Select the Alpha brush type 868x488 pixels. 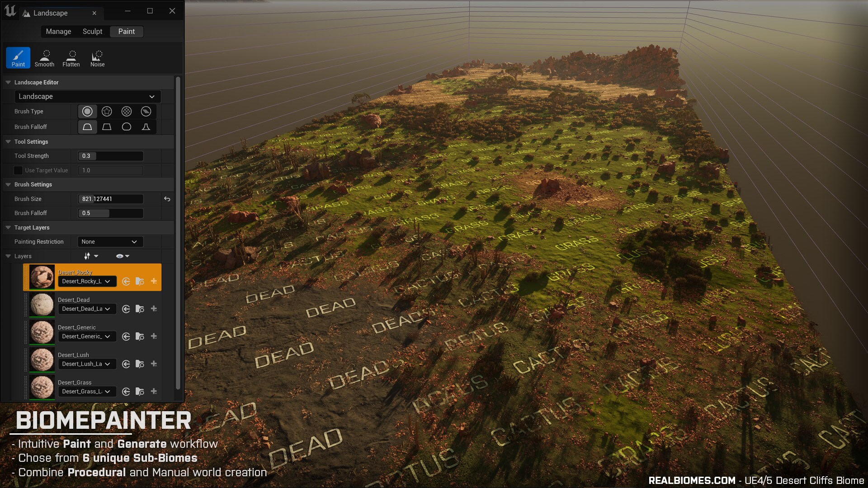point(146,111)
